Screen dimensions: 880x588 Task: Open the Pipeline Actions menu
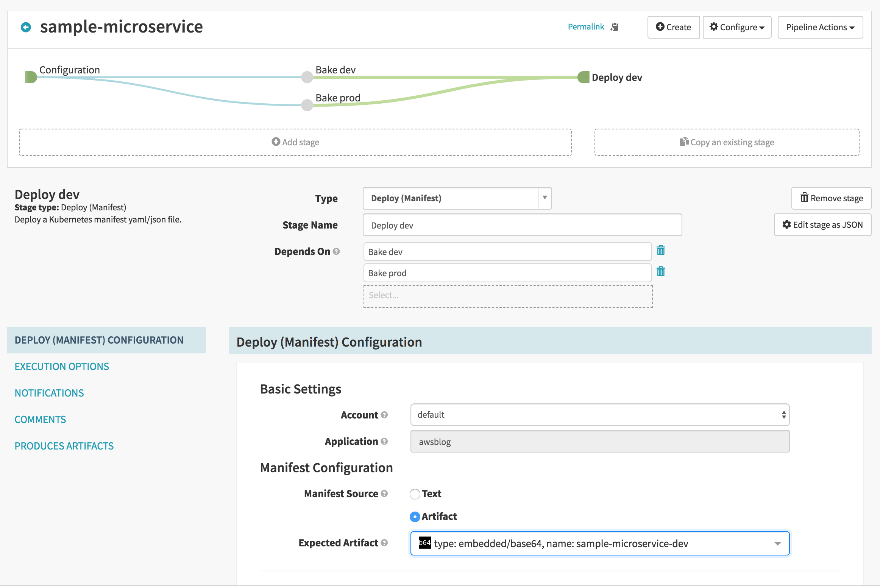click(x=820, y=27)
